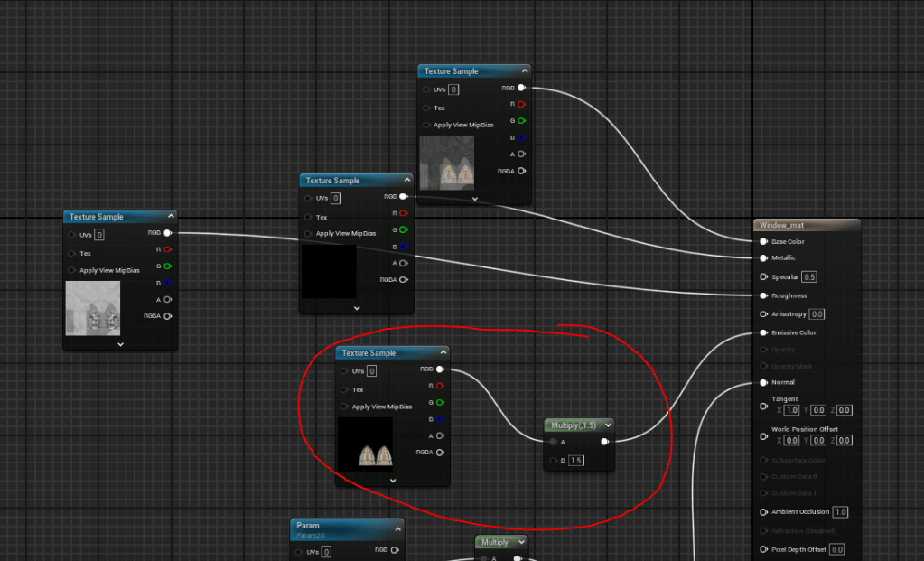Click the Ambient Occlusion input pin
The height and width of the screenshot is (561, 924).
pyautogui.click(x=764, y=512)
